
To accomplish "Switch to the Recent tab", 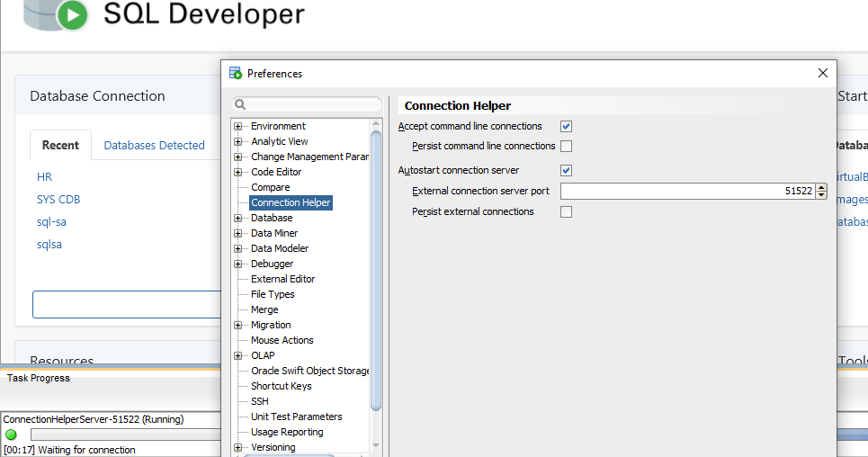I will pos(60,145).
